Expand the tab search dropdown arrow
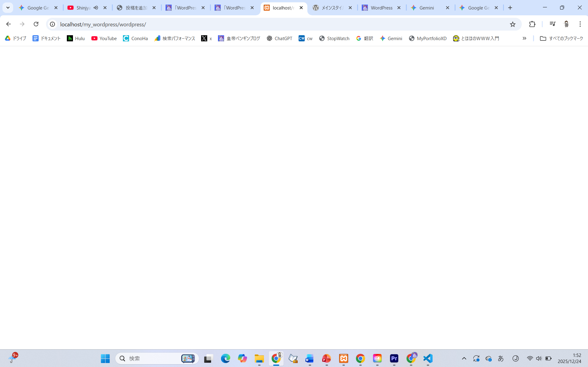Image resolution: width=588 pixels, height=367 pixels. click(x=8, y=8)
